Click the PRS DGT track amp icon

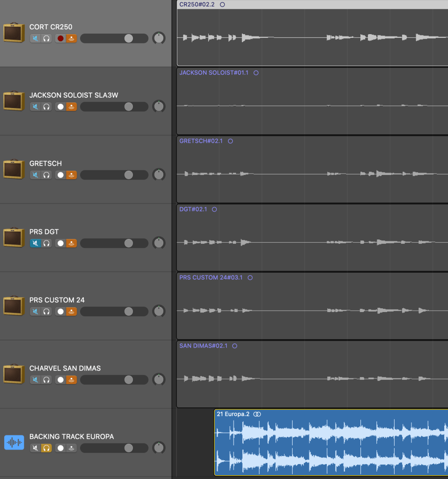(x=14, y=238)
